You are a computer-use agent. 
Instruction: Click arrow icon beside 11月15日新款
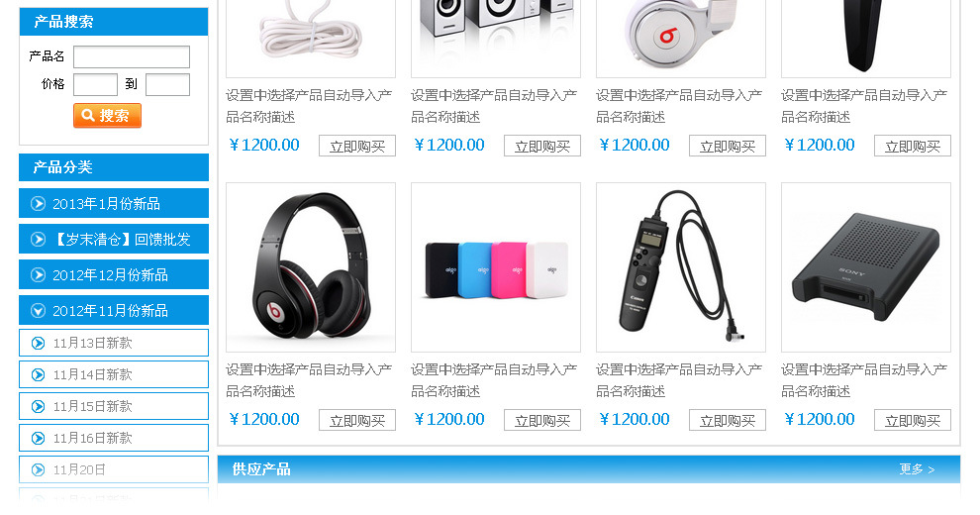[x=39, y=406]
